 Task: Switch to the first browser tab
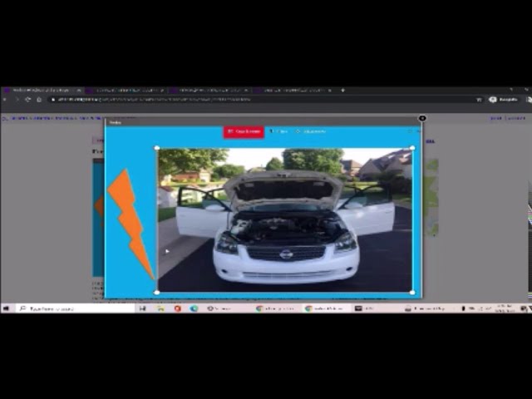point(40,90)
